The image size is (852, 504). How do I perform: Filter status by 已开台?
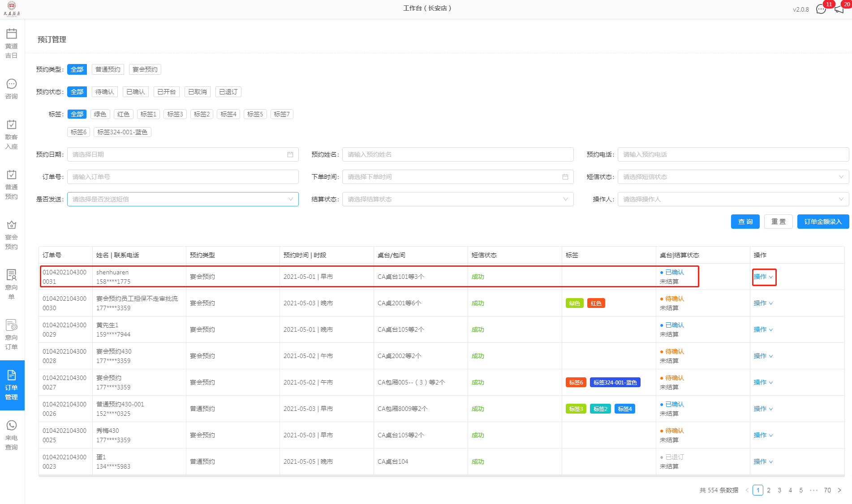pos(167,92)
